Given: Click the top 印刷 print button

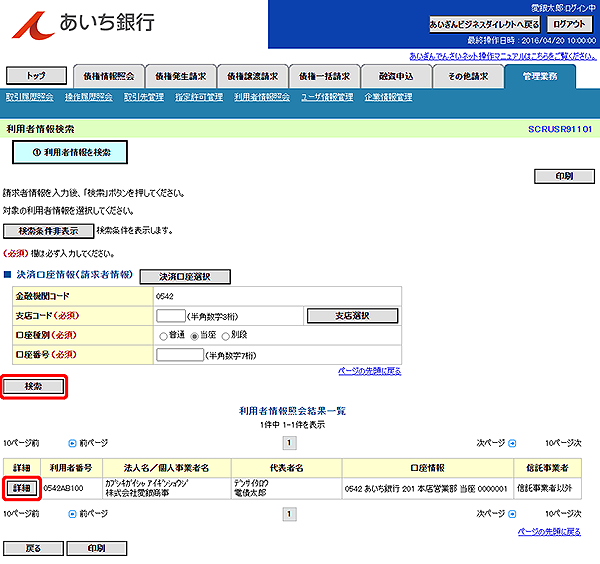Looking at the screenshot, I should (564, 176).
